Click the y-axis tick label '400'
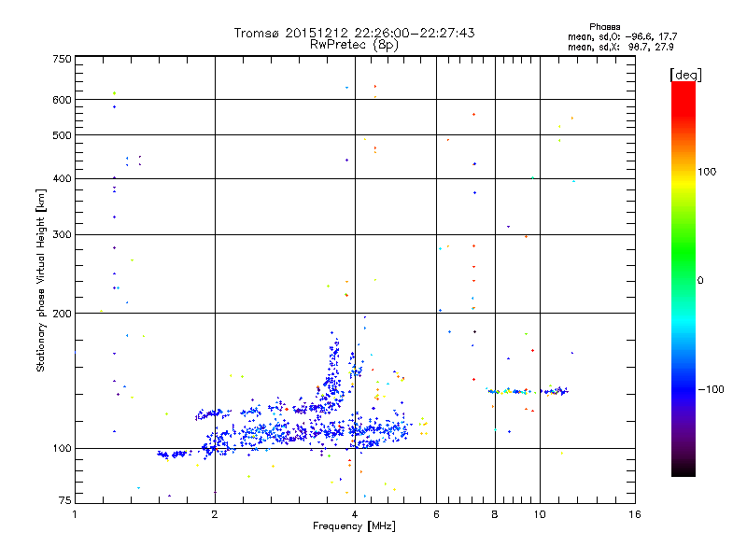747x560 pixels. coord(62,179)
